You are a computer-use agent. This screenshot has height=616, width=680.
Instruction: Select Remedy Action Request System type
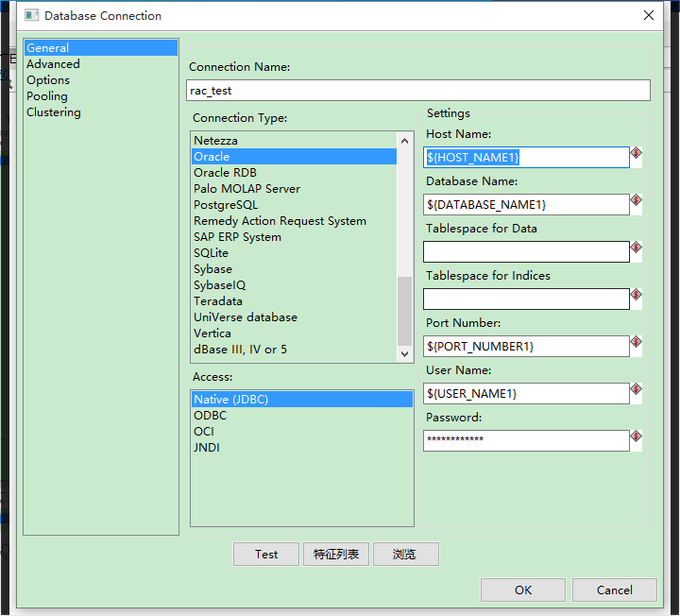294,221
